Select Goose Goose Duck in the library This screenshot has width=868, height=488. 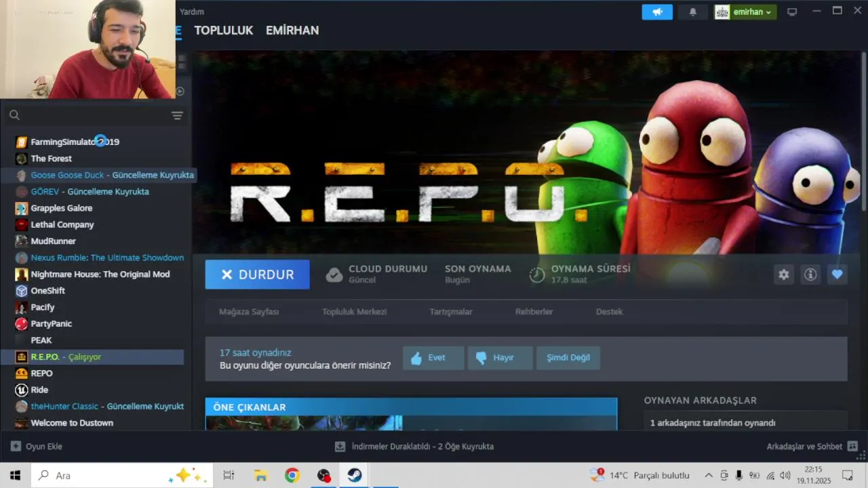pos(98,175)
